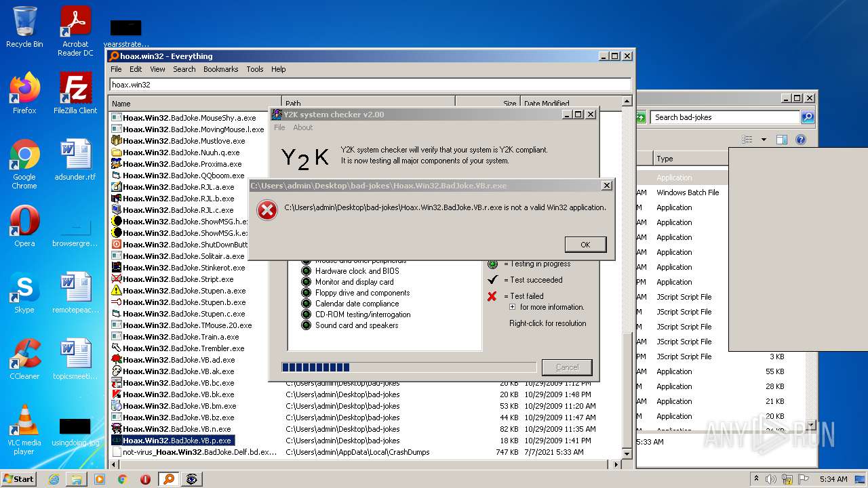Screen dimensions: 868x488
Task: Select Hoax.Win32.BadJoke.VB.bk.exe icon
Action: coord(117,394)
